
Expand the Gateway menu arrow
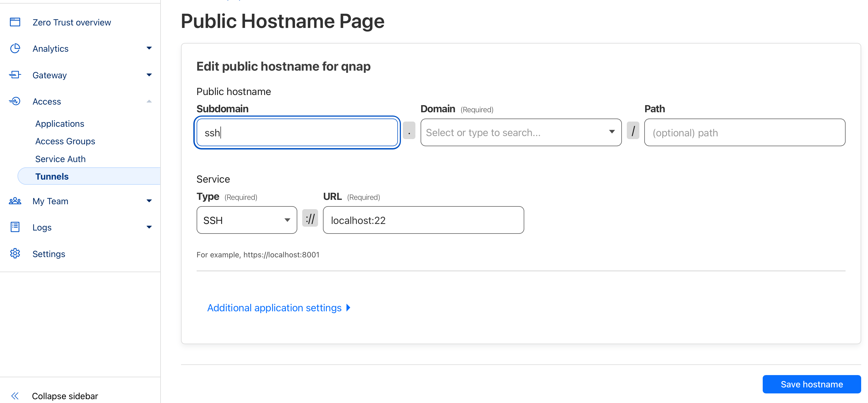(149, 75)
